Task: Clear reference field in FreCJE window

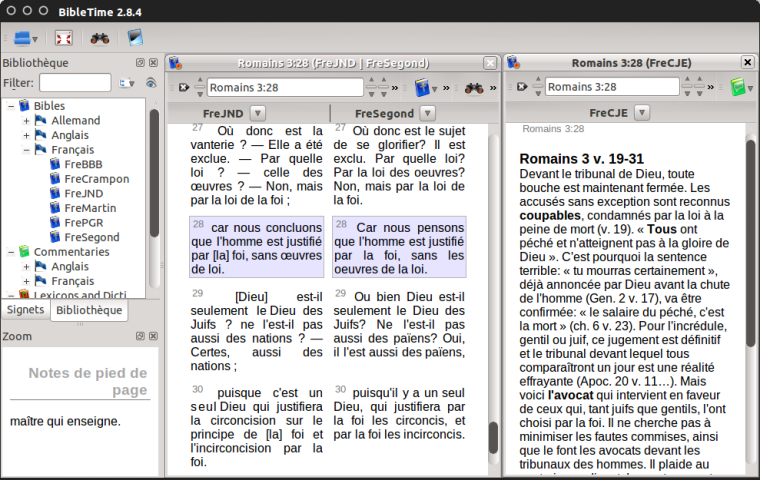Action: [522, 87]
